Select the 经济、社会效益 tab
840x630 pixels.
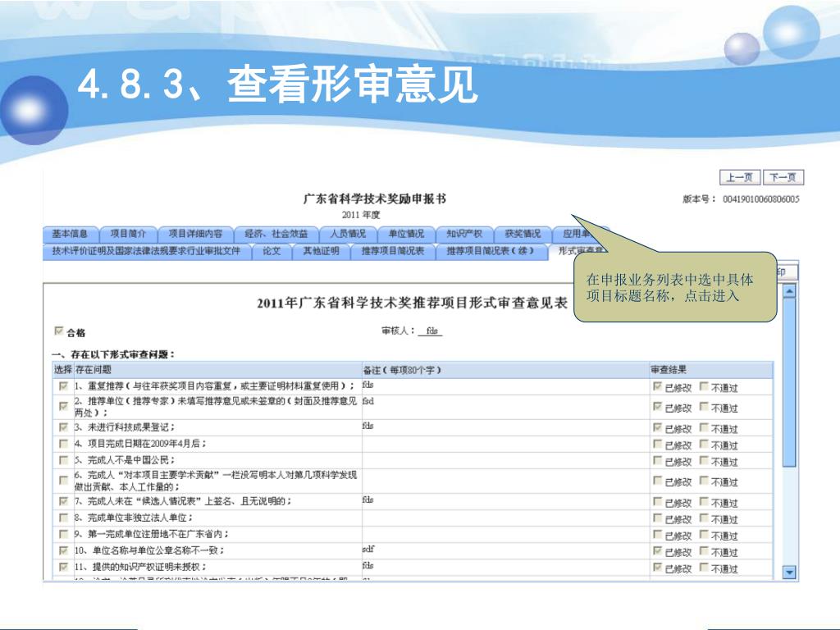[x=276, y=234]
